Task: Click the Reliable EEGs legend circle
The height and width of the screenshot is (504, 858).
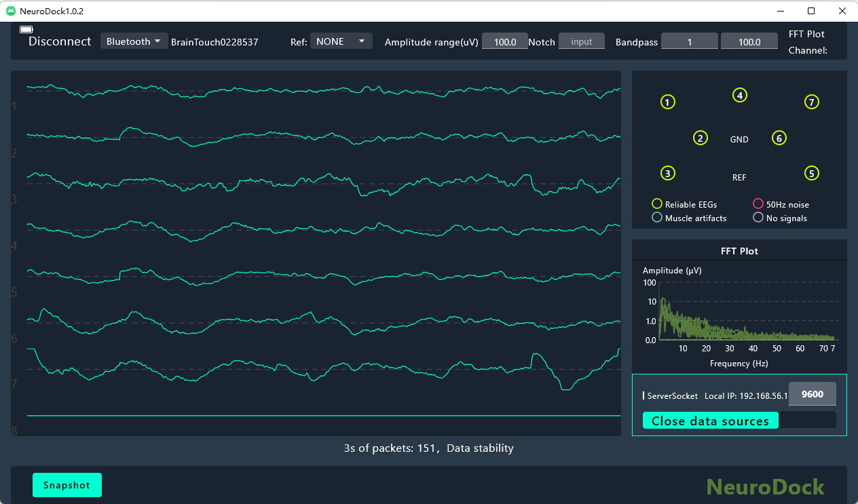Action: click(x=656, y=203)
